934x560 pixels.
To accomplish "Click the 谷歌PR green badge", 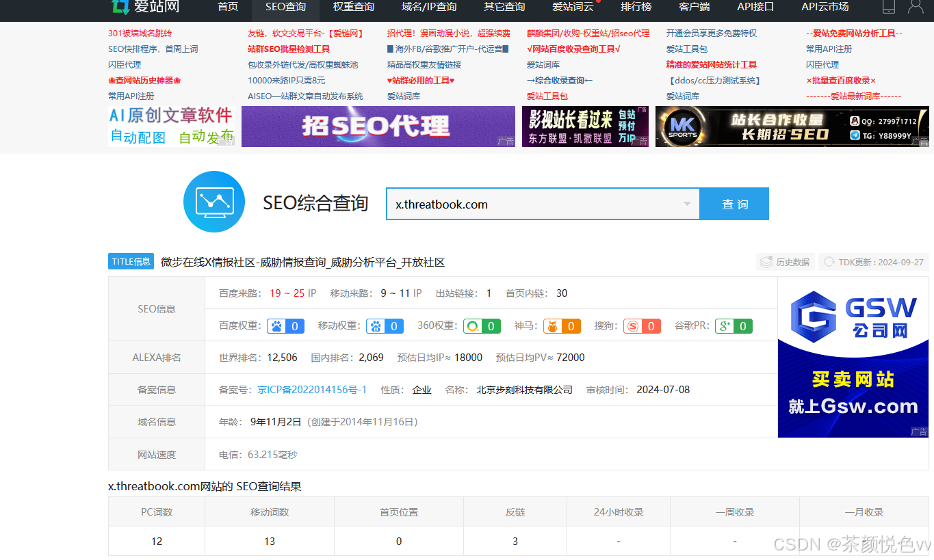I will [x=734, y=326].
